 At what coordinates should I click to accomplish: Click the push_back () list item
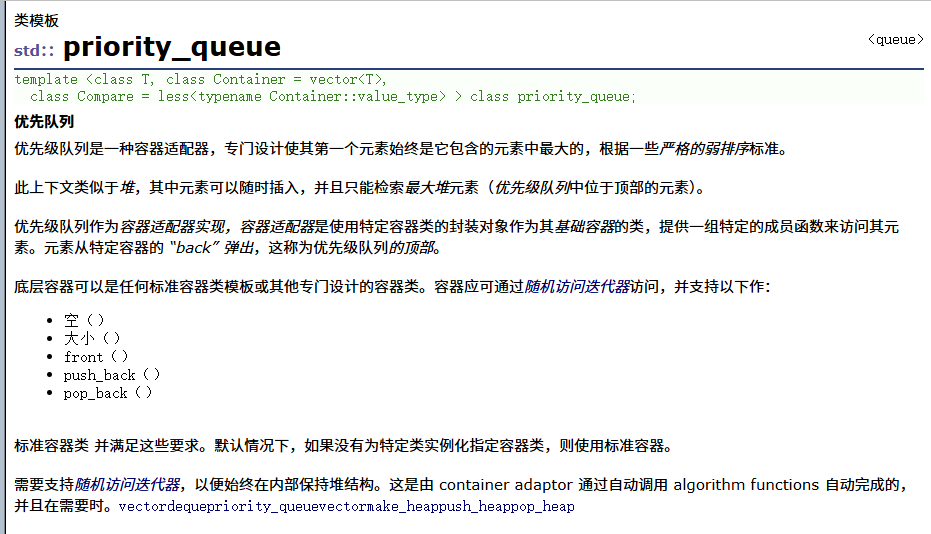(112, 375)
